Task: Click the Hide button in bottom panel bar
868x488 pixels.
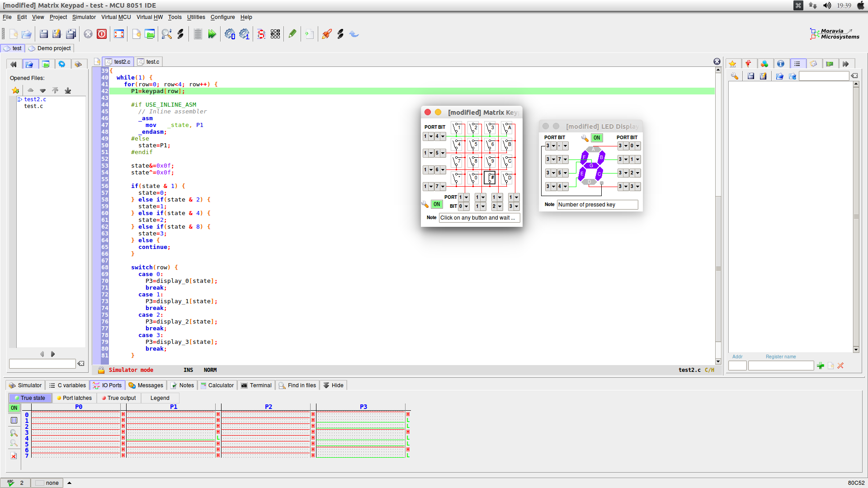Action: (333, 385)
